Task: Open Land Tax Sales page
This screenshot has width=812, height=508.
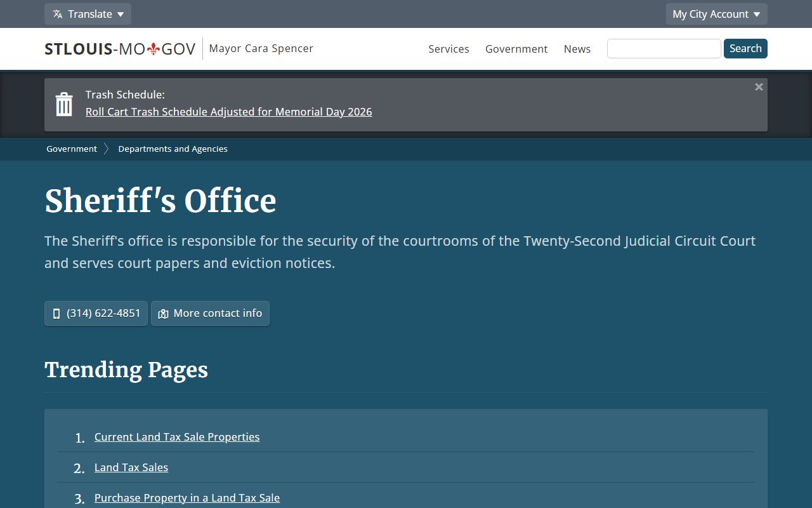Action: [131, 467]
